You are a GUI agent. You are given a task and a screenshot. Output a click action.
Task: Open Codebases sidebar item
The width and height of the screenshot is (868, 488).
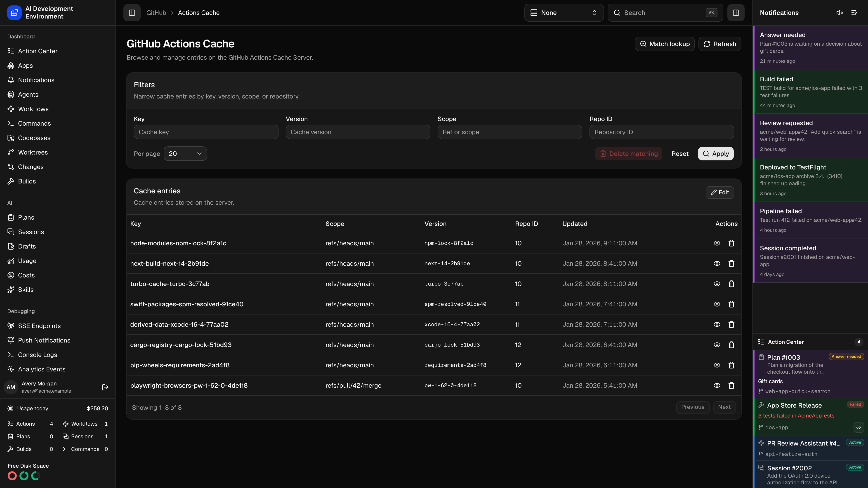[58, 138]
